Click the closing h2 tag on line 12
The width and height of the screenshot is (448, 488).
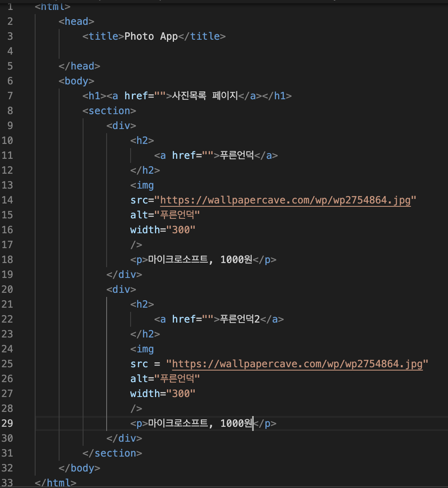coord(145,170)
